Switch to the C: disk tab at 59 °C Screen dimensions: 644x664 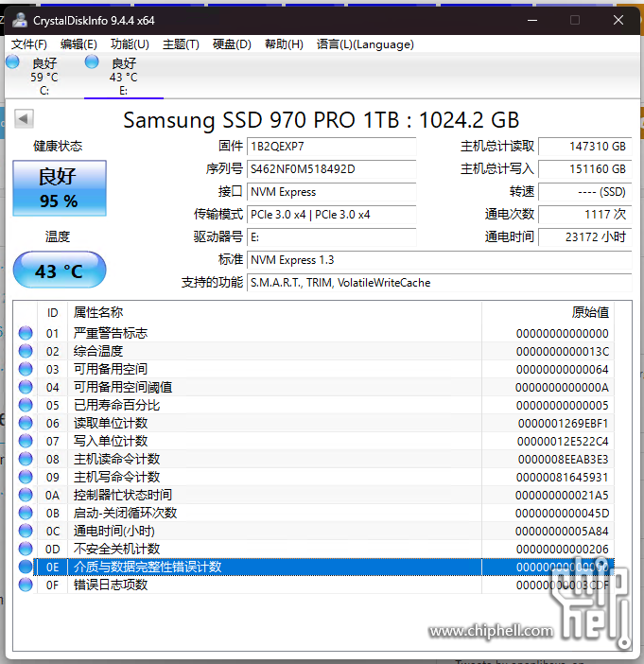click(44, 77)
